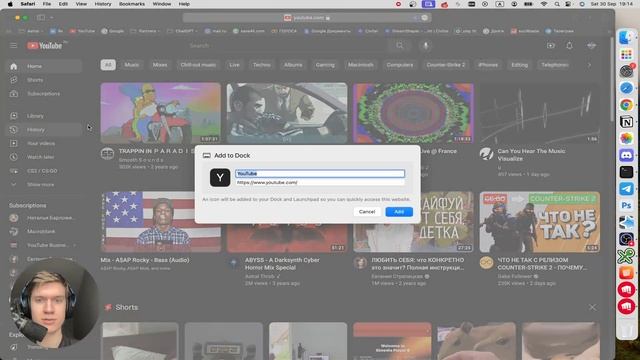Open the Counter-Strike 2 release video thumbnail
Image resolution: width=640 pixels, height=360 pixels.
point(540,222)
